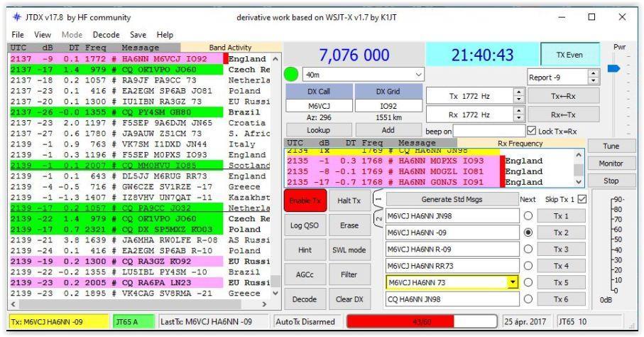Click the 7,076 000 frequency display
The height and width of the screenshot is (337, 644).
pos(354,55)
